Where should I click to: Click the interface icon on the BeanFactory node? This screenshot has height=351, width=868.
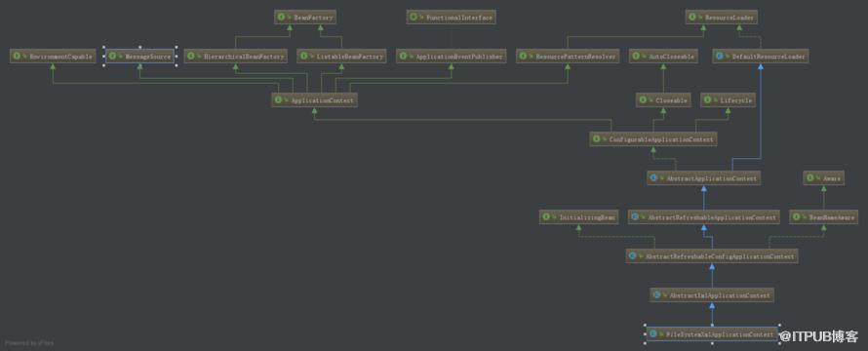point(281,18)
